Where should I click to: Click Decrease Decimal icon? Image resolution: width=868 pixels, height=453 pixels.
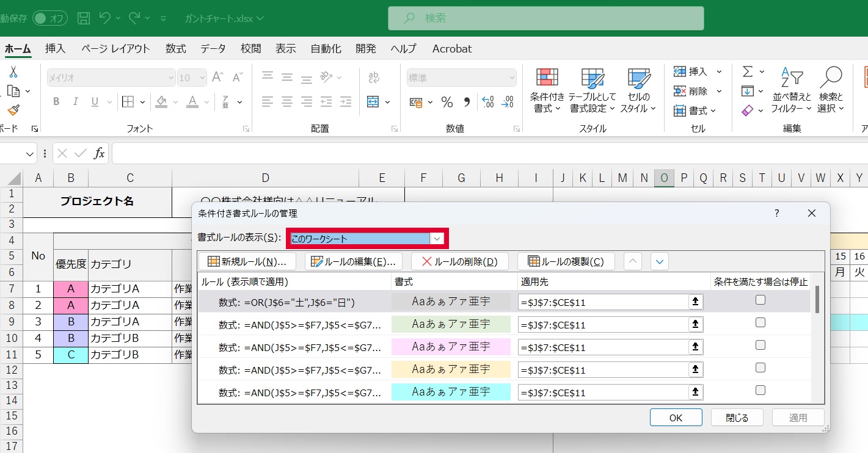508,101
